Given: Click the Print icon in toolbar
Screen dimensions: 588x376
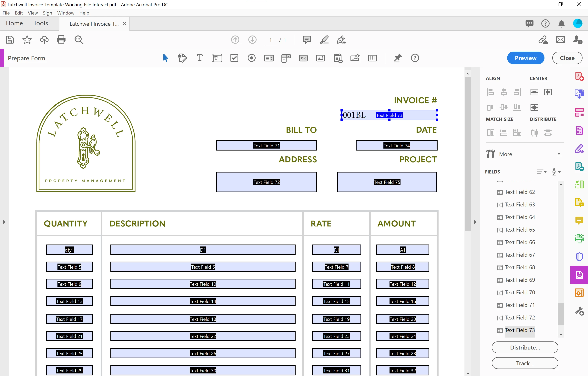Looking at the screenshot, I should pyautogui.click(x=61, y=40).
